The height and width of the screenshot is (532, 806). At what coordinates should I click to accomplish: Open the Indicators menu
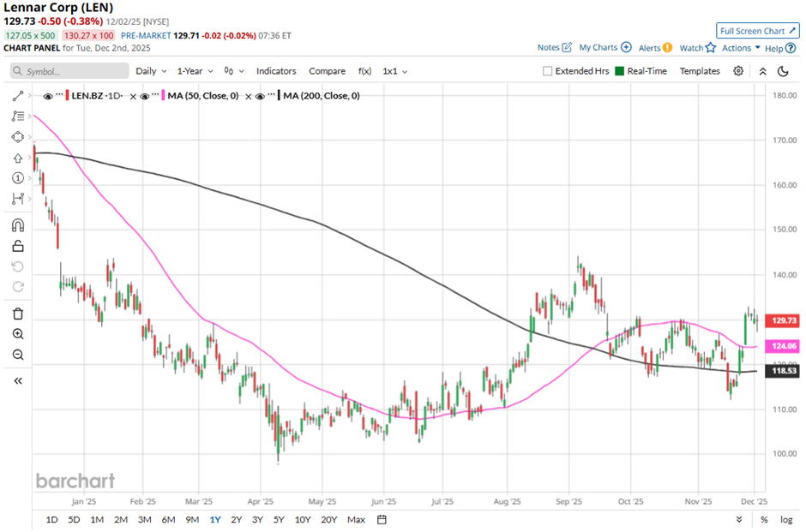(x=276, y=71)
